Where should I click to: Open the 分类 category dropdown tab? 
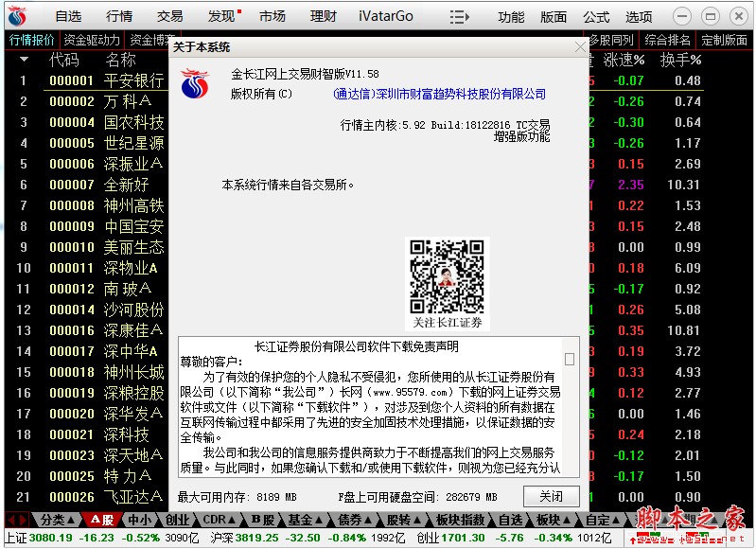tap(57, 520)
